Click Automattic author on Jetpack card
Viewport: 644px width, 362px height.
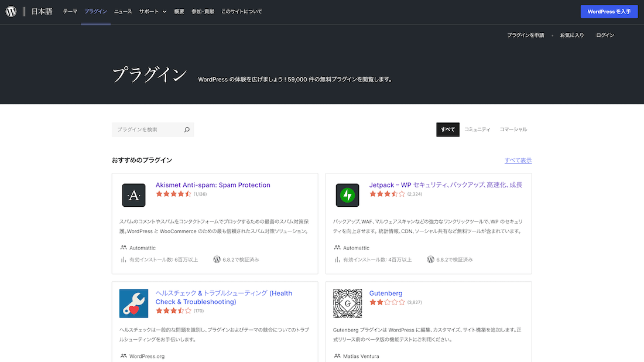(x=356, y=248)
